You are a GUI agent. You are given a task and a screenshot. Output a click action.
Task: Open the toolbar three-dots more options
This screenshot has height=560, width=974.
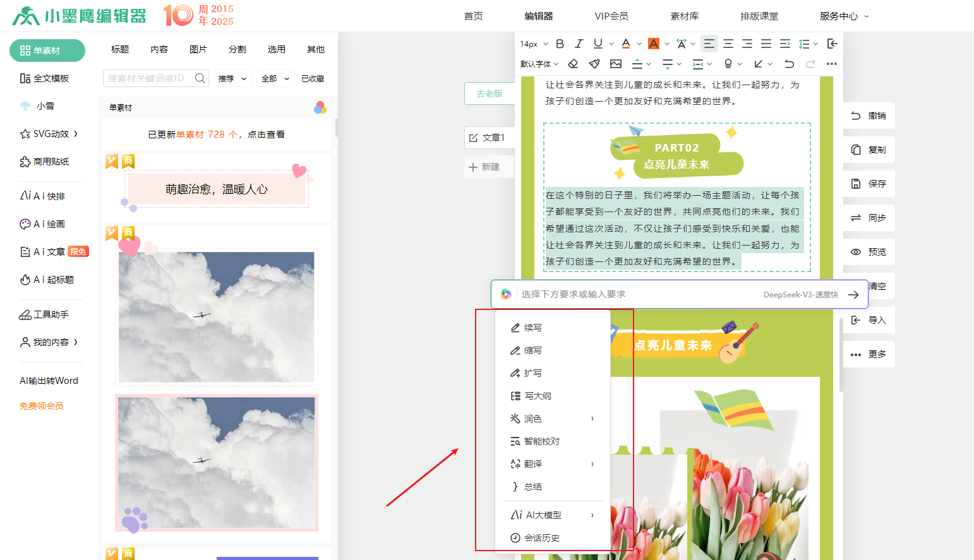(x=832, y=64)
